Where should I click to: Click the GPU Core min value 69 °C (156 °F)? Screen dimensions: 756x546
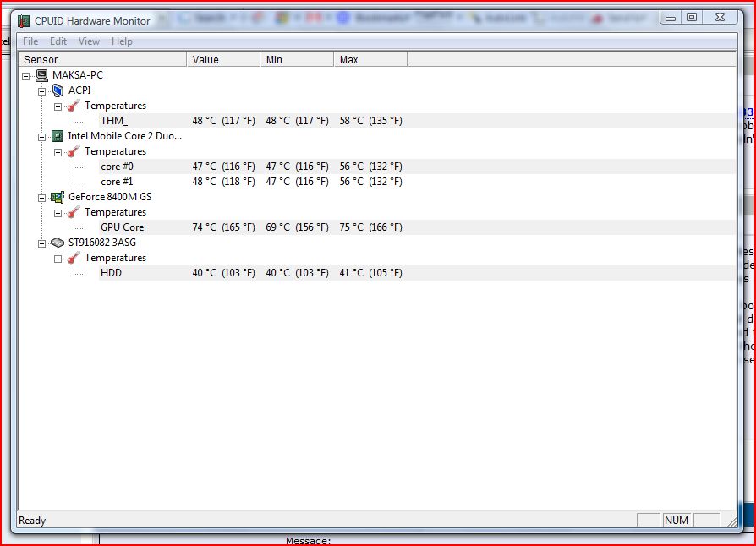tap(297, 227)
